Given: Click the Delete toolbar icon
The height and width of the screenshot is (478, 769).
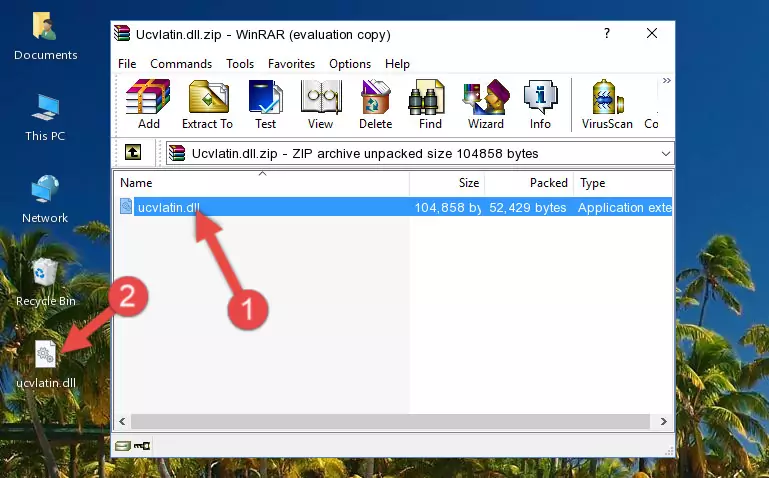Looking at the screenshot, I should tap(376, 104).
